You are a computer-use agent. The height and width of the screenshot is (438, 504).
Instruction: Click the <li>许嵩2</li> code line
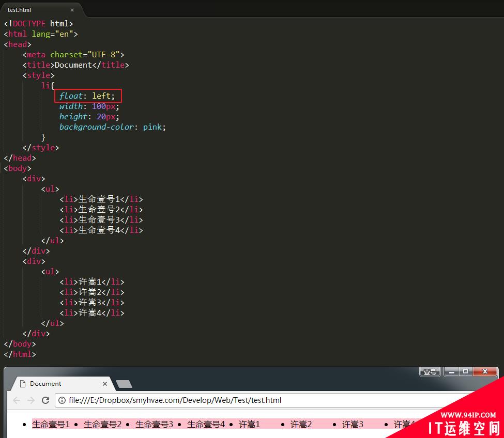click(92, 292)
